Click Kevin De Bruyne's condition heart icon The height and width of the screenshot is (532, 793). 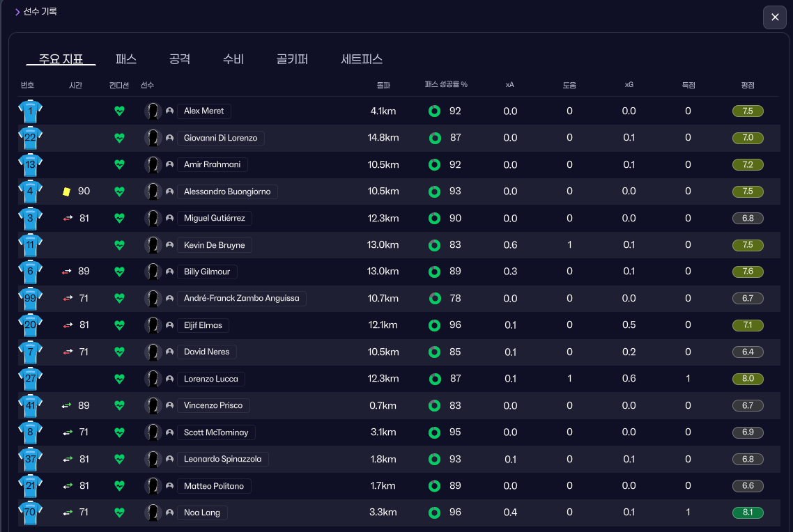119,245
